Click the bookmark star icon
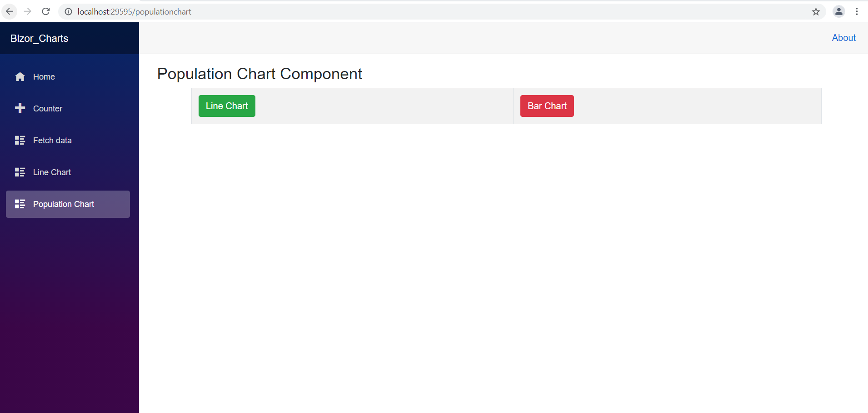Screen dimensions: 868x413 pyautogui.click(x=816, y=11)
